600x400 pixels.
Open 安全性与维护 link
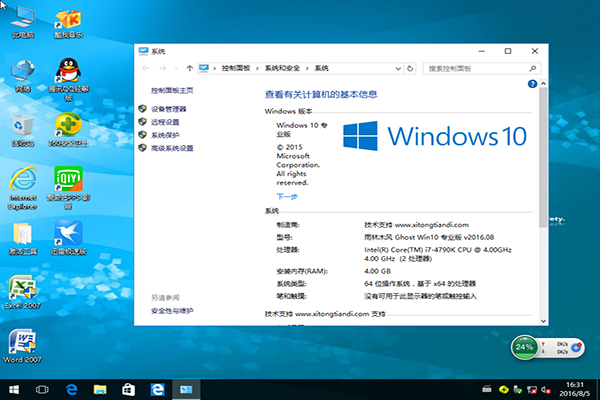(172, 311)
